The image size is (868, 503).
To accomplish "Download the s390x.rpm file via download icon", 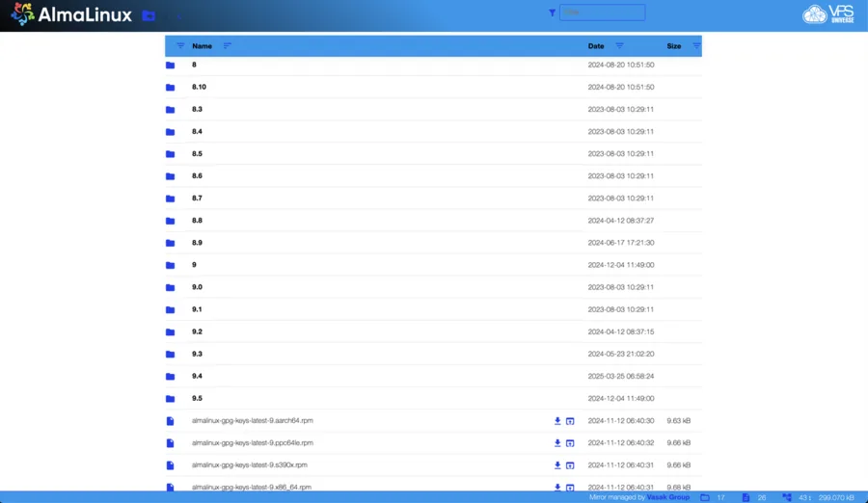I will point(557,465).
